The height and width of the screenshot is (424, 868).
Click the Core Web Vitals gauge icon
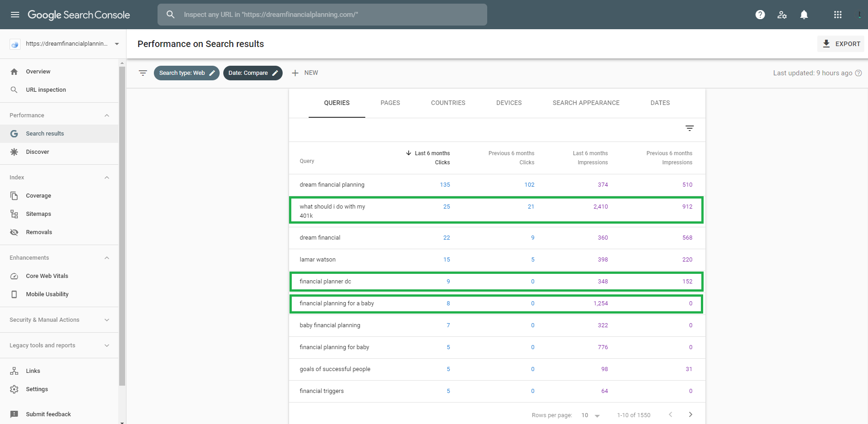click(x=14, y=276)
